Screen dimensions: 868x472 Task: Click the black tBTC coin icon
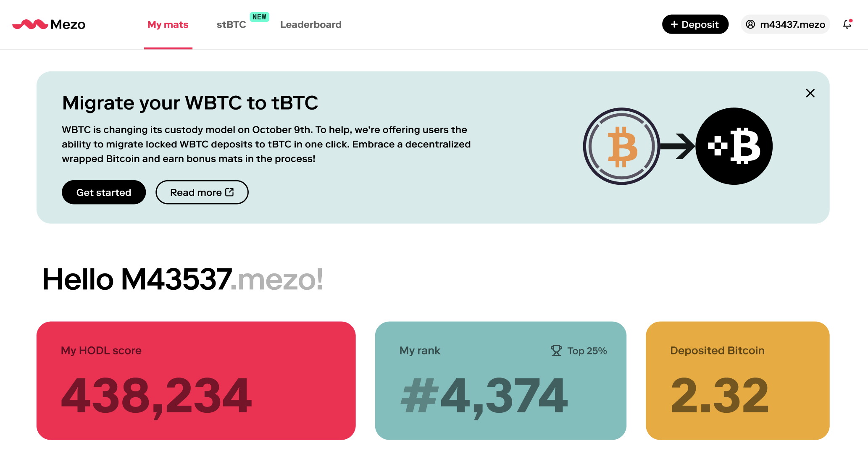734,146
